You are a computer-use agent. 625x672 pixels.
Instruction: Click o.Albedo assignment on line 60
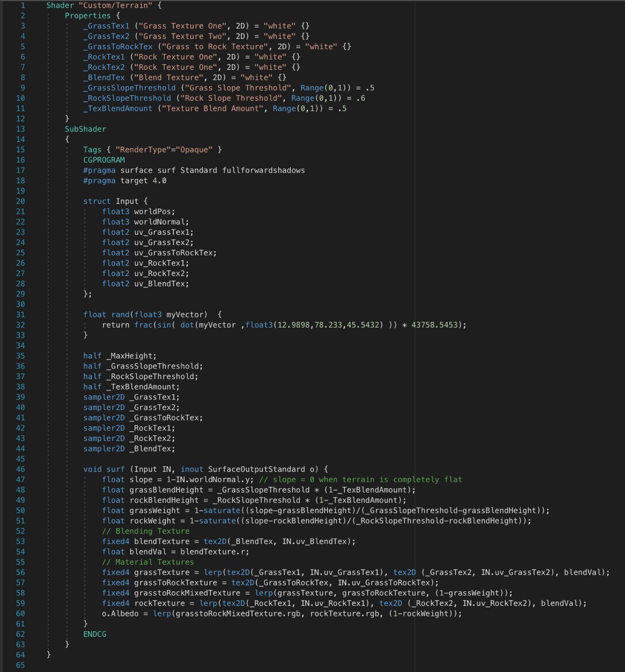click(x=282, y=614)
